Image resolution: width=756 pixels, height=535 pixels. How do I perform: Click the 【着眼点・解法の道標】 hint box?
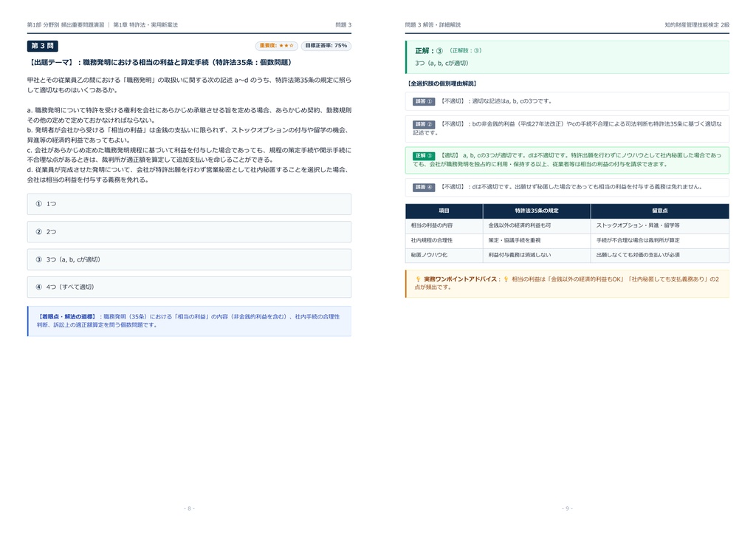point(189,321)
